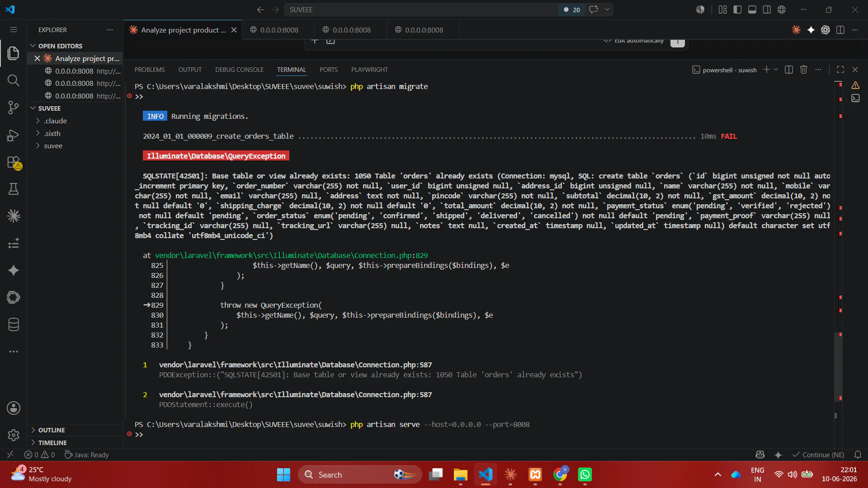
Task: Open the Search view in activity bar
Action: (14, 80)
